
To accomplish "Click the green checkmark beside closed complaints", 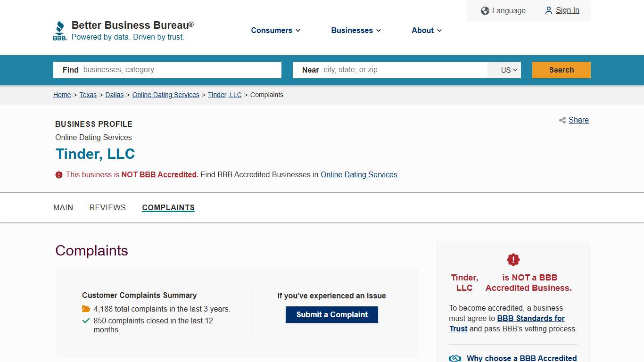I will 86,321.
